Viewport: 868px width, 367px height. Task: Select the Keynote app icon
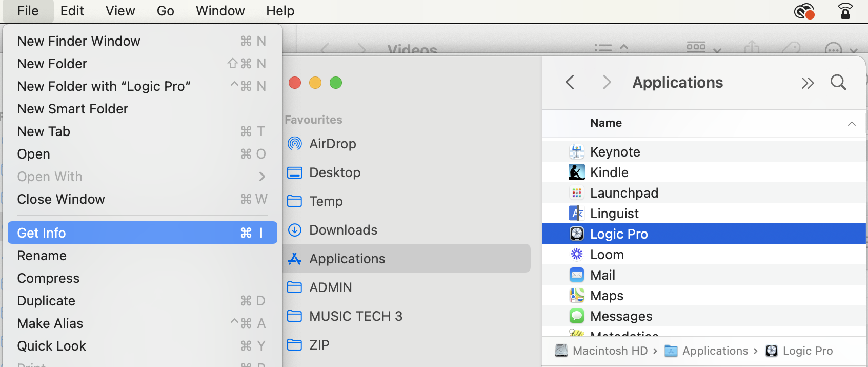pos(577,152)
